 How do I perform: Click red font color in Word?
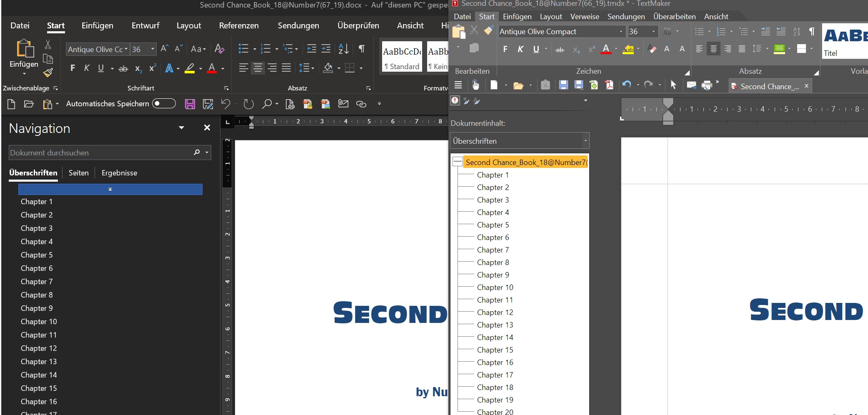pyautogui.click(x=212, y=68)
